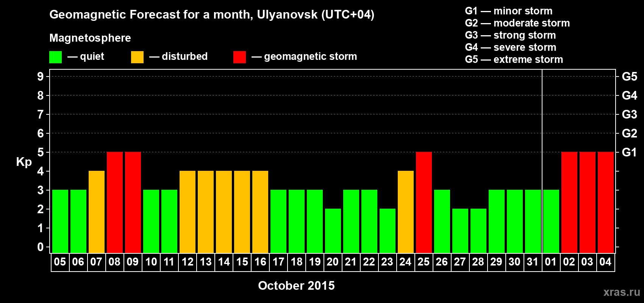Click the '— geomagnetic storm' legend text
Viewport: 644px width, 303px height.
coord(304,56)
